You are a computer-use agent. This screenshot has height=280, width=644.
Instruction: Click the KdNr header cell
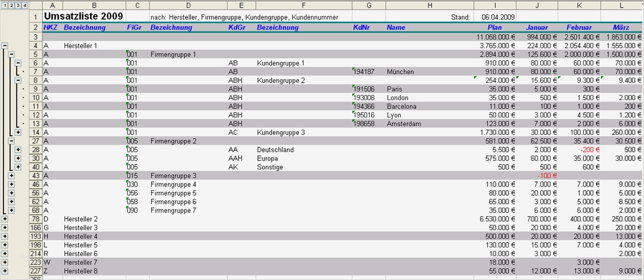point(369,28)
